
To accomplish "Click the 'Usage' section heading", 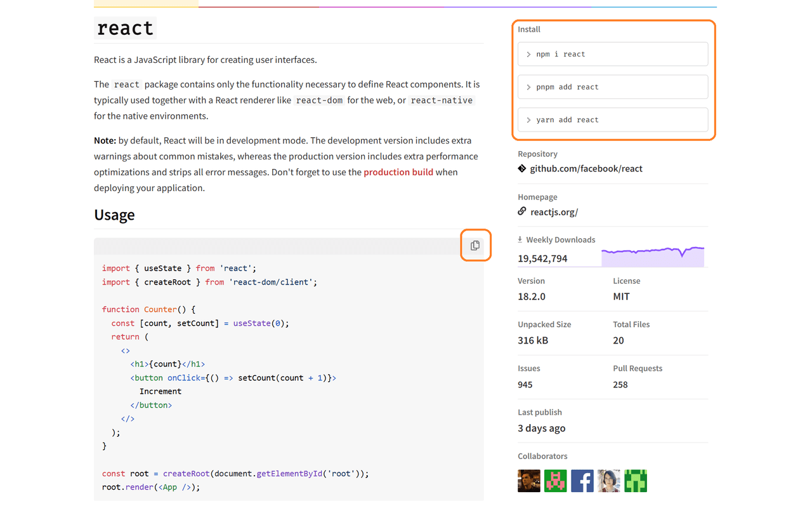I will (114, 215).
